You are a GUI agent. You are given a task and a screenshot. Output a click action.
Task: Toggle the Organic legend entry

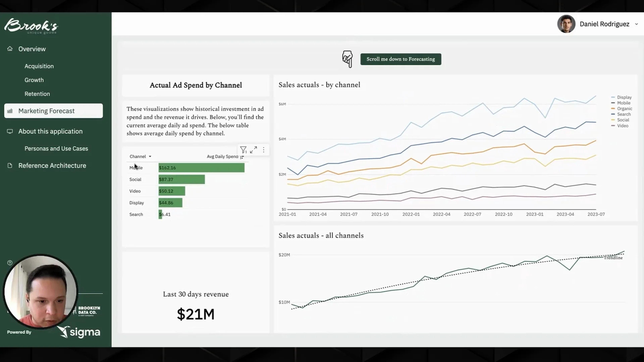622,109
